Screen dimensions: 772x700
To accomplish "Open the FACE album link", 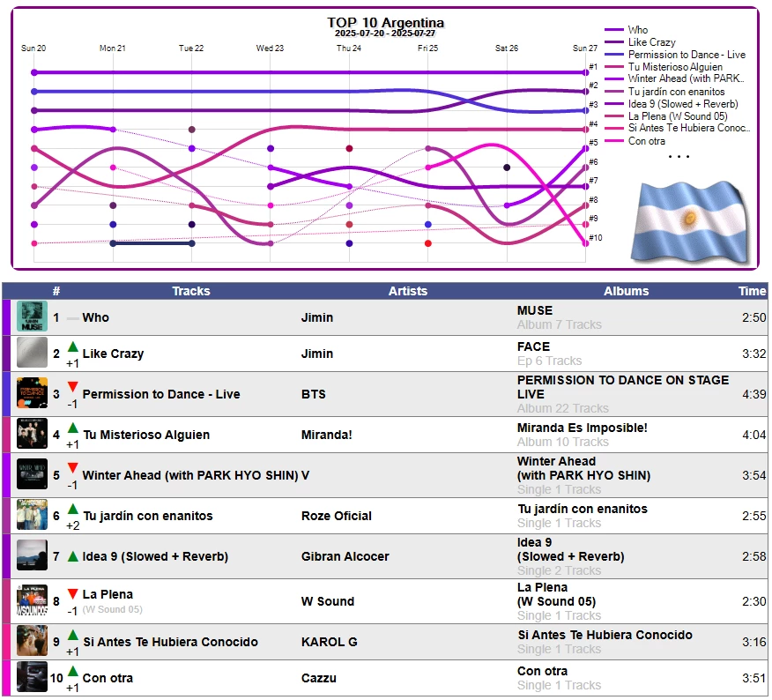I will click(533, 346).
